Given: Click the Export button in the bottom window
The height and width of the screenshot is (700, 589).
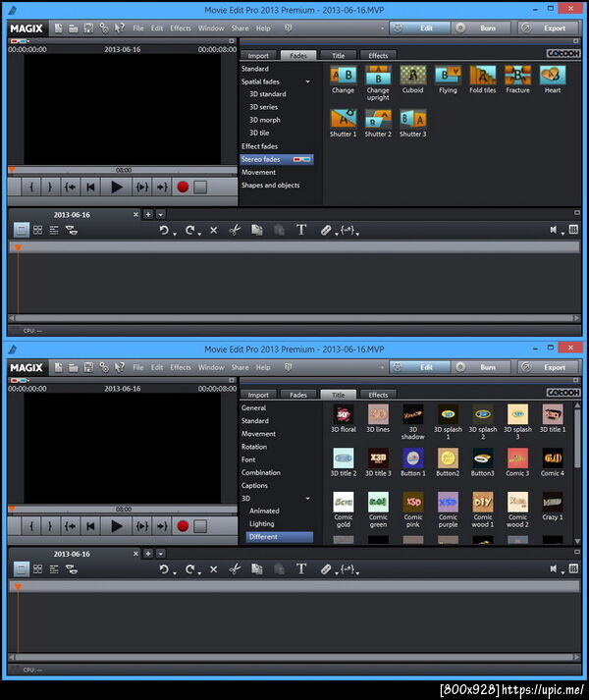Looking at the screenshot, I should (x=549, y=367).
